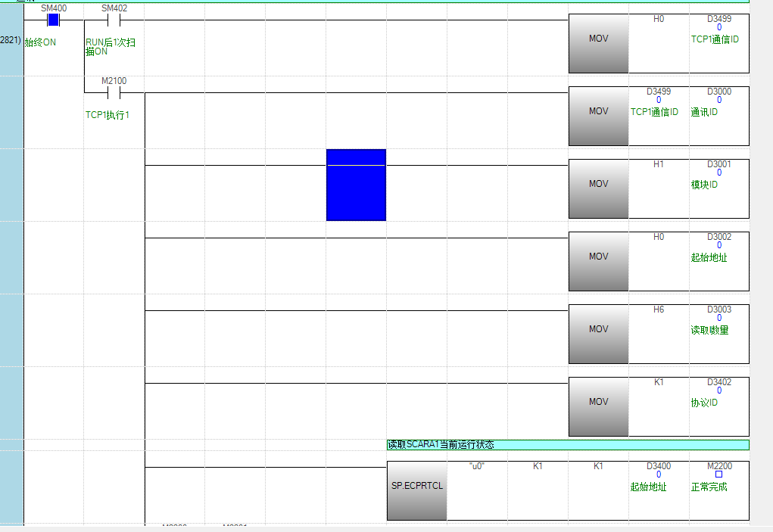The height and width of the screenshot is (532, 773).
Task: Select the SM402 contact symbol
Action: click(114, 20)
